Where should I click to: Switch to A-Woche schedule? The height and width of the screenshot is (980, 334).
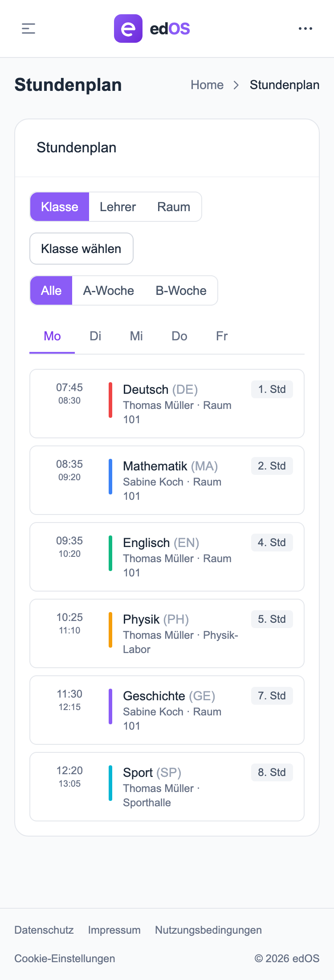(108, 290)
